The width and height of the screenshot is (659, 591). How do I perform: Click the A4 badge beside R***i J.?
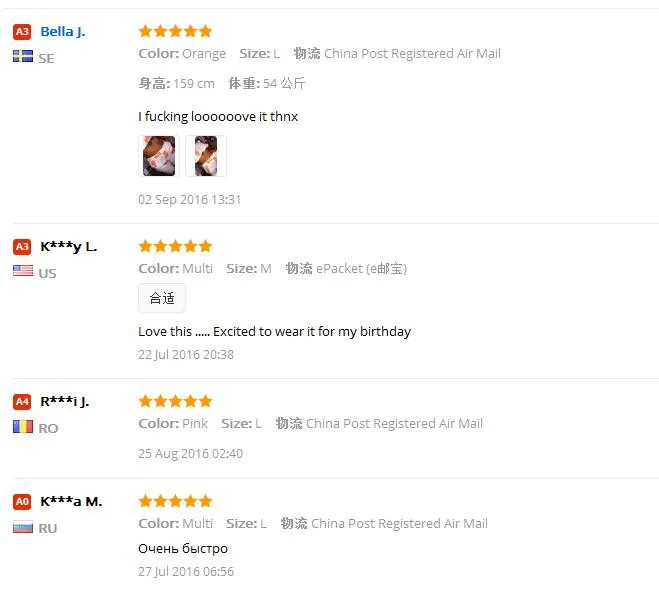(x=22, y=402)
